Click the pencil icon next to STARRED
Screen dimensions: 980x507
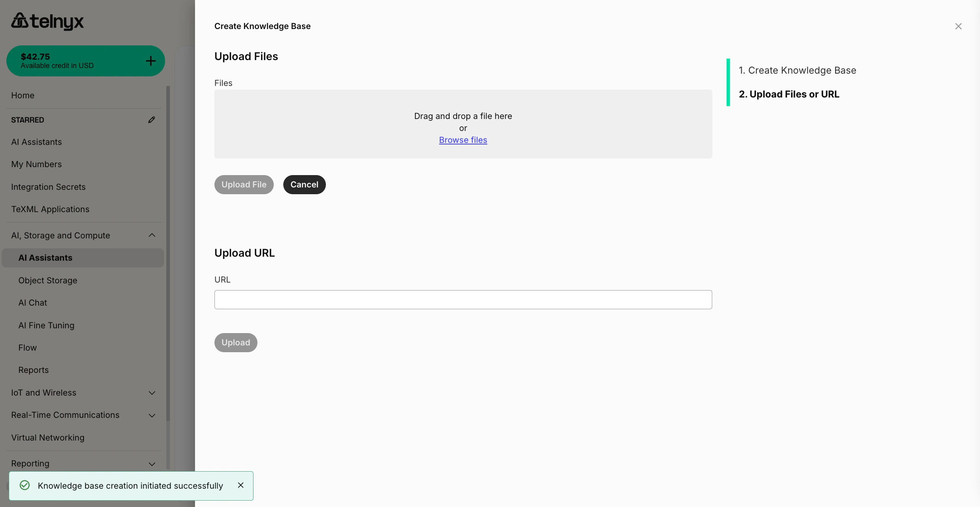pyautogui.click(x=152, y=119)
